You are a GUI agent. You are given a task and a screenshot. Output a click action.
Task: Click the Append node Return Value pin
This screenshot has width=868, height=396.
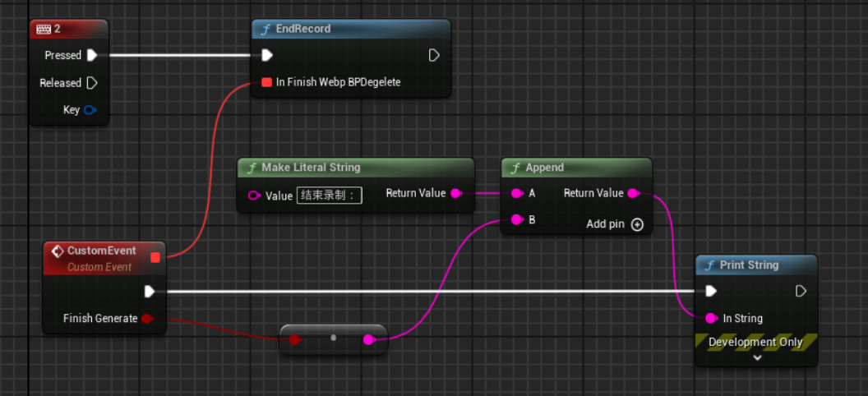pos(633,194)
